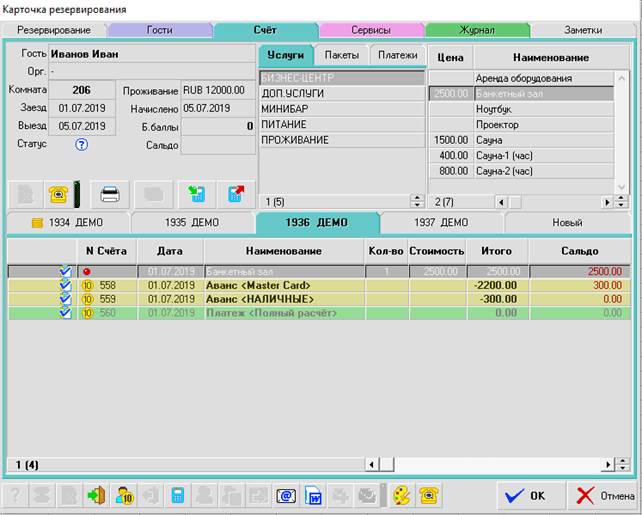Click the email @ icon in bottom toolbar
Image resolution: width=642 pixels, height=515 pixels.
[x=285, y=494]
